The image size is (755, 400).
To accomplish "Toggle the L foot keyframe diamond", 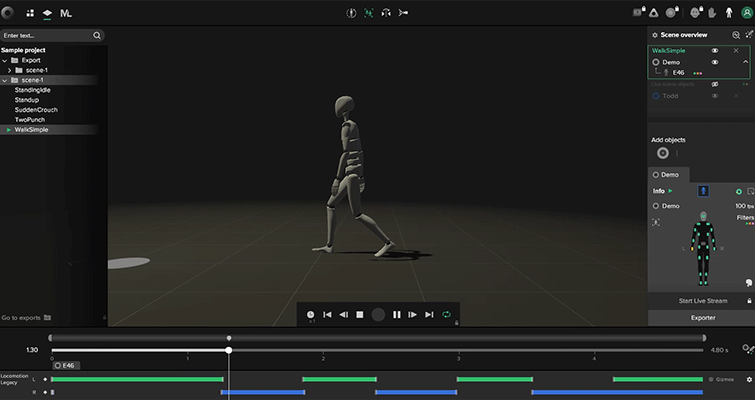I will tap(45, 379).
